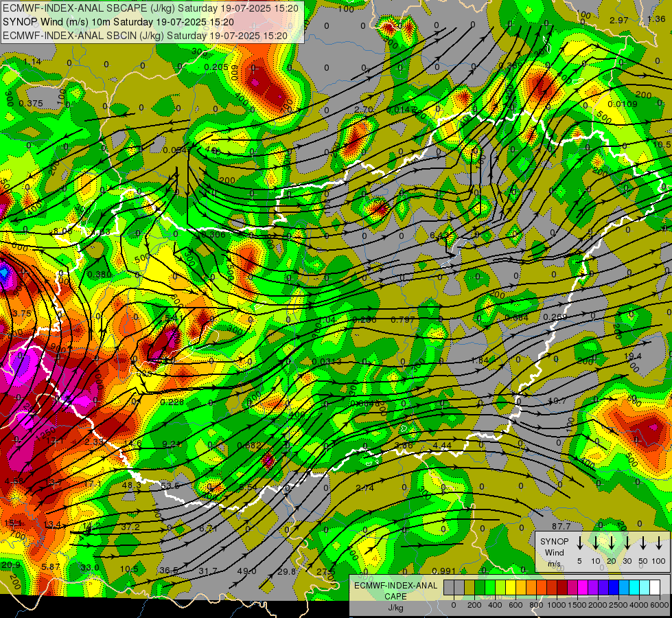Click the 48.3 value on the map
672x618 pixels.
132,485
